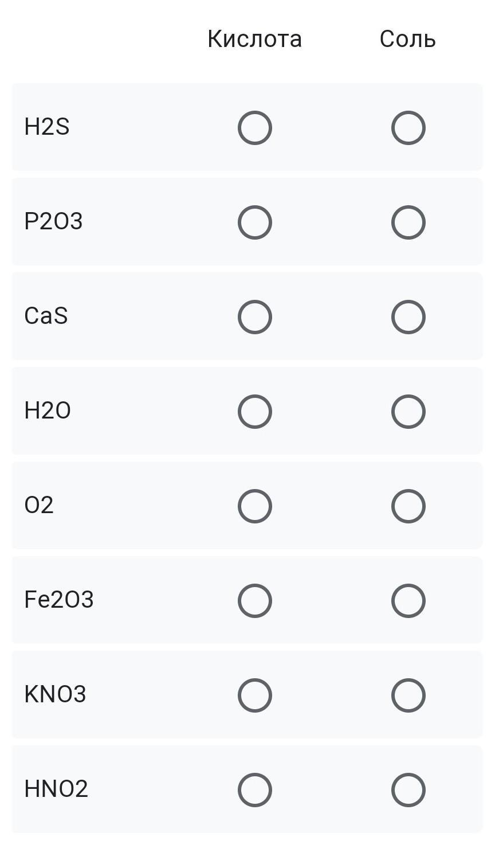495x868 pixels.
Task: Select Соль for P2O3
Action: tap(408, 222)
